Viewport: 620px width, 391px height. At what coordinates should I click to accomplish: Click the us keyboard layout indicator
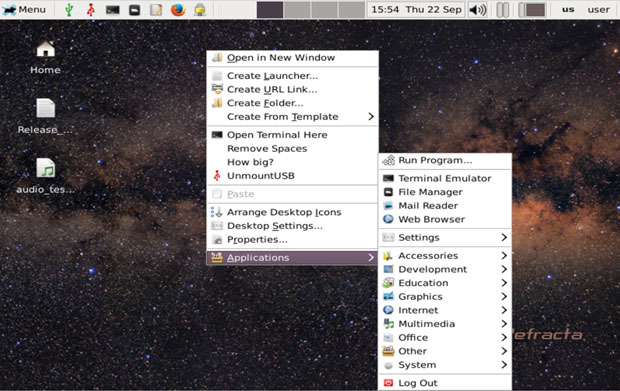568,9
